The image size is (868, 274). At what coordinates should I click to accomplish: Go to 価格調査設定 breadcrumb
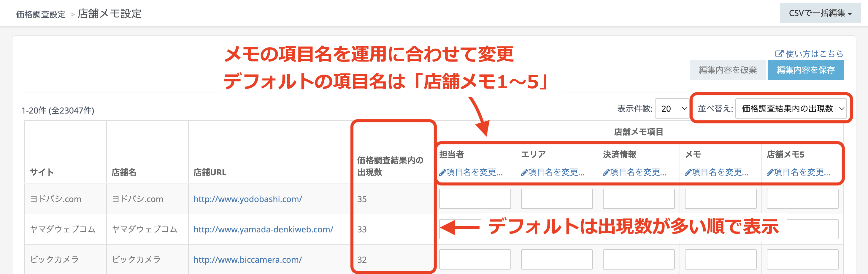tap(41, 14)
